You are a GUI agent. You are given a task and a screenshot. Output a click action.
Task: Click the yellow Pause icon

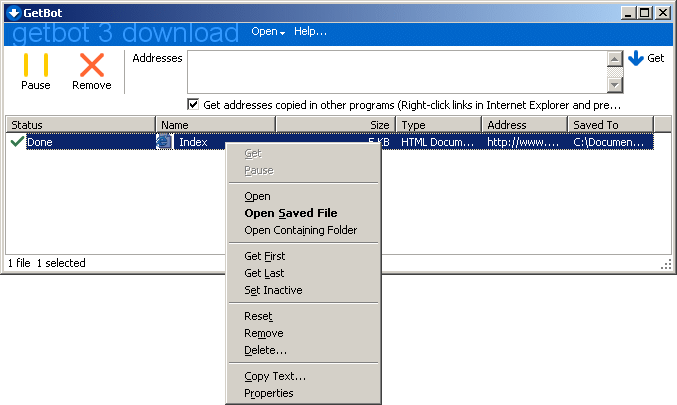[36, 65]
